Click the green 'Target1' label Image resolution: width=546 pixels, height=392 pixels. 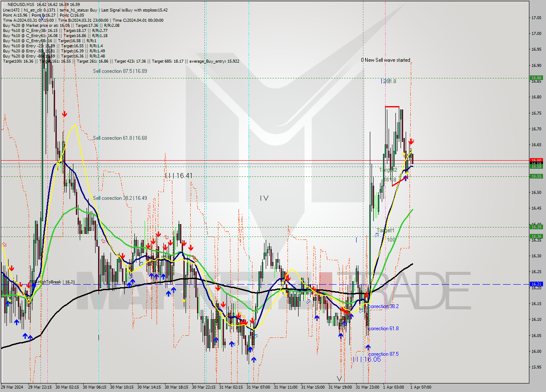(x=385, y=230)
